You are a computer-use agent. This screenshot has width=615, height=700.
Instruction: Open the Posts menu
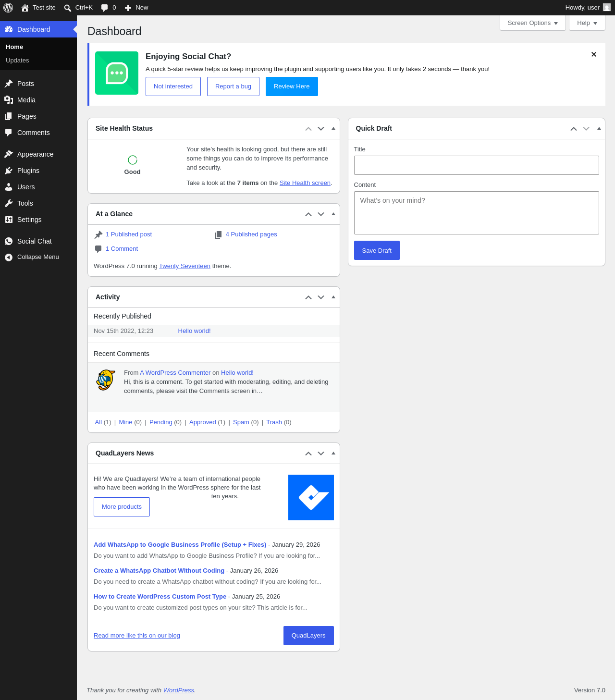click(38, 84)
